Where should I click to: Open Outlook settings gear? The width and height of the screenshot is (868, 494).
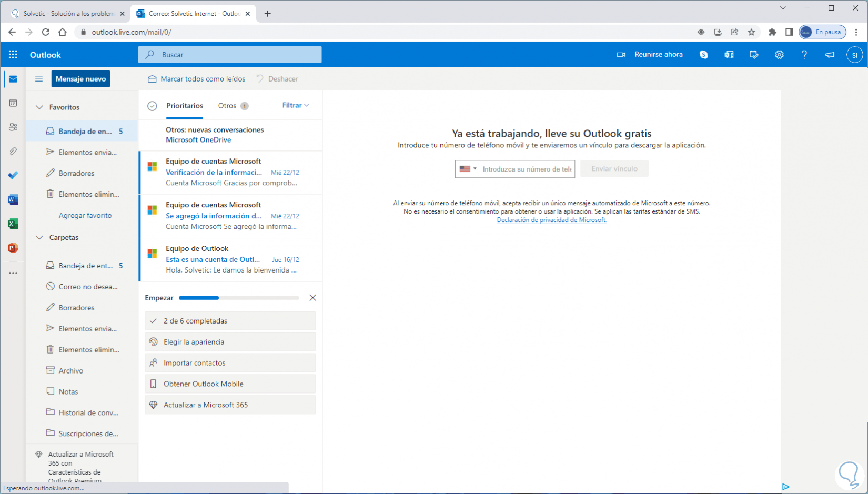(779, 55)
